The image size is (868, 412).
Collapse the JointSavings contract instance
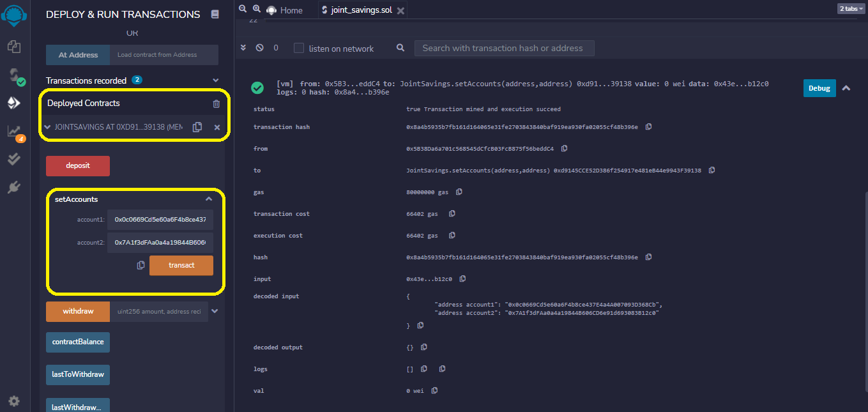coord(49,128)
